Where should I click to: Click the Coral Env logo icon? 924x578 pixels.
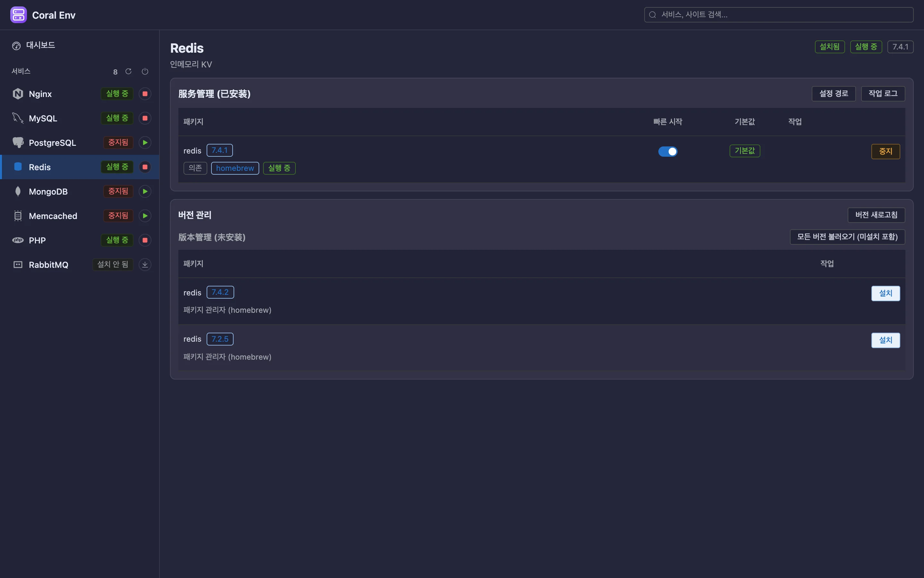click(x=18, y=15)
